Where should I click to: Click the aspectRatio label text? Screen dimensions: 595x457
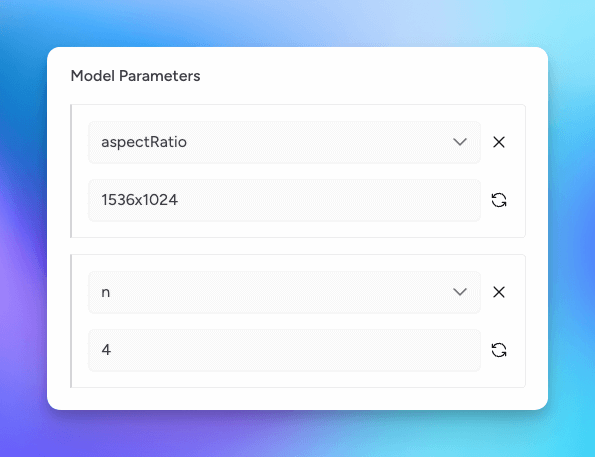pos(144,142)
